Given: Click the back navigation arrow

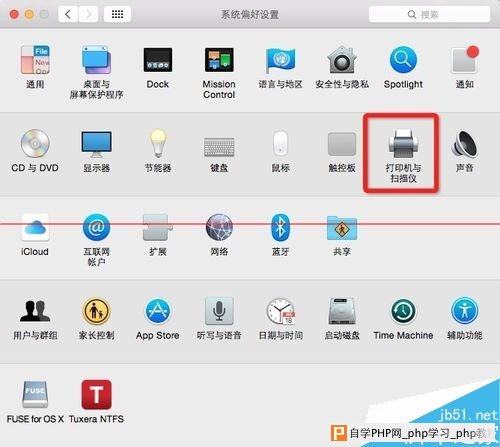Looking at the screenshot, I should pyautogui.click(x=68, y=14).
